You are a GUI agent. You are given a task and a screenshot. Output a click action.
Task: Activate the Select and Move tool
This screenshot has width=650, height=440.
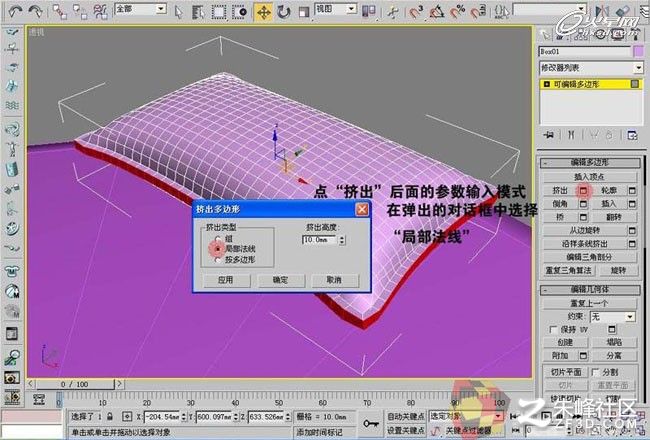click(263, 12)
